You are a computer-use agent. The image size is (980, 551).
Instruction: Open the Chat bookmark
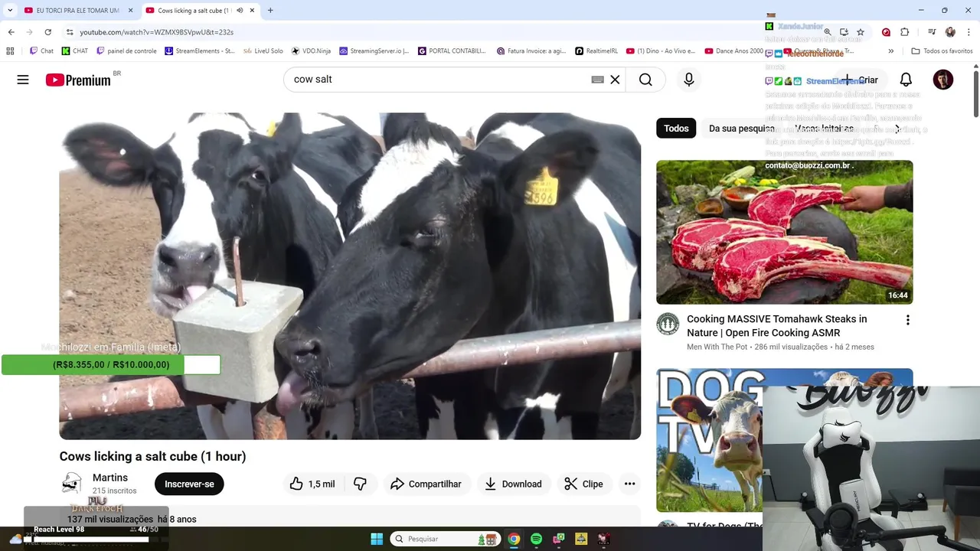click(x=41, y=51)
